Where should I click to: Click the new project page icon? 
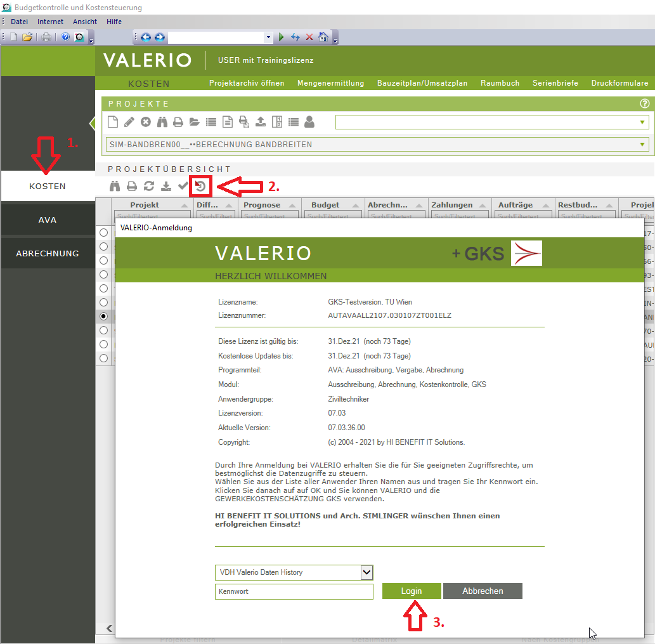point(113,122)
